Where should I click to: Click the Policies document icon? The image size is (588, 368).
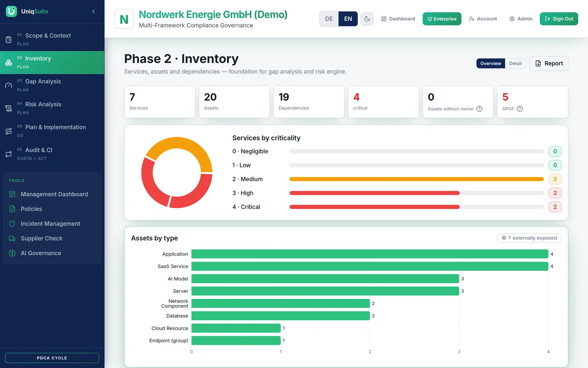point(12,209)
